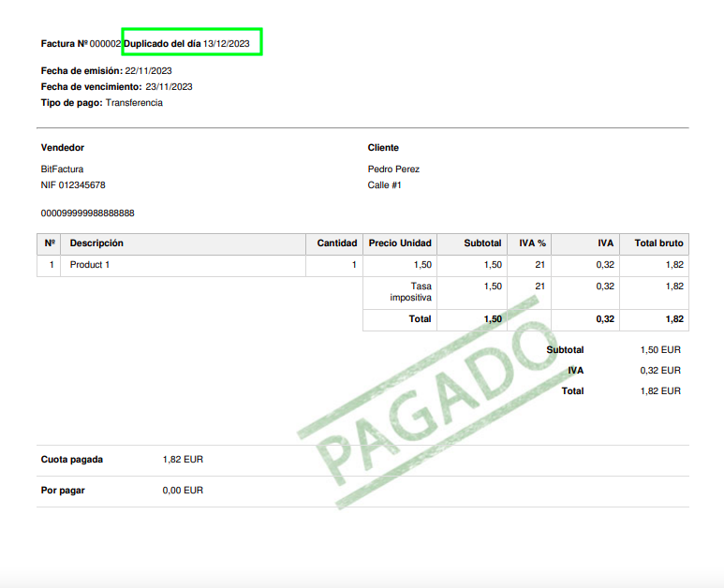Click the Cliente section heading
This screenshot has height=588, width=724.
[383, 148]
